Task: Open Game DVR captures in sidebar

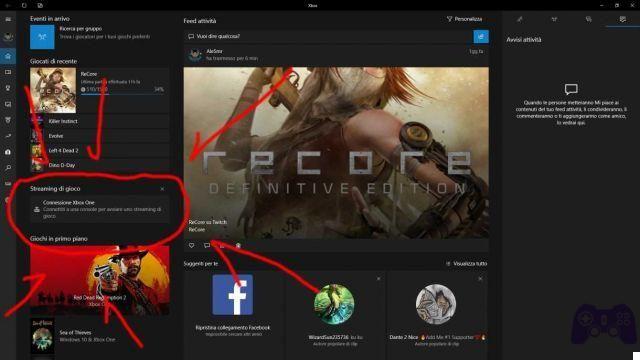Action: [8, 104]
